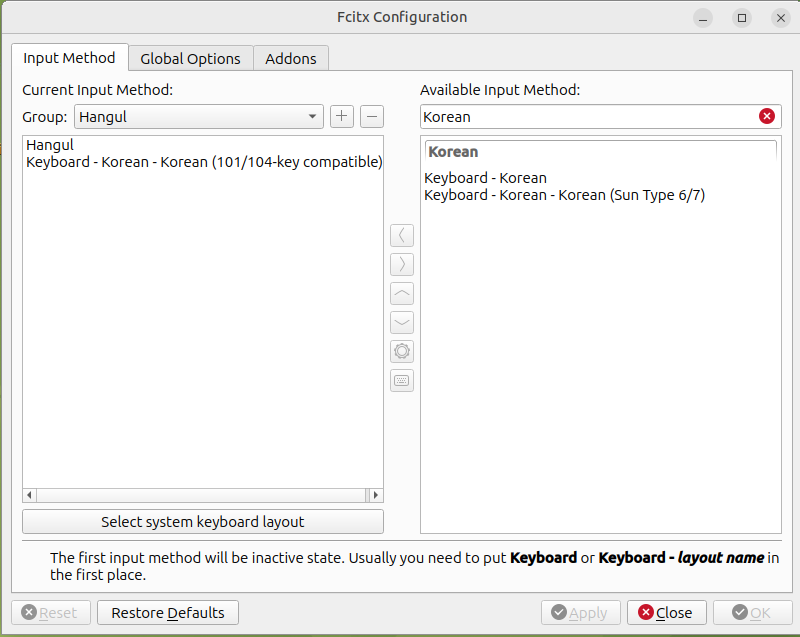Click the Restore Defaults button

(168, 613)
